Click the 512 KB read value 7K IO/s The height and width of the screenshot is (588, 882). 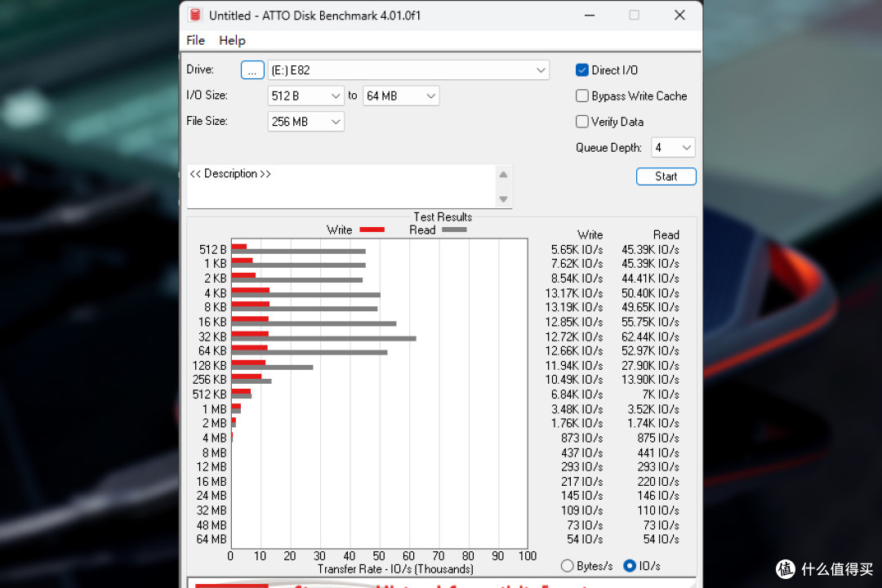(661, 395)
